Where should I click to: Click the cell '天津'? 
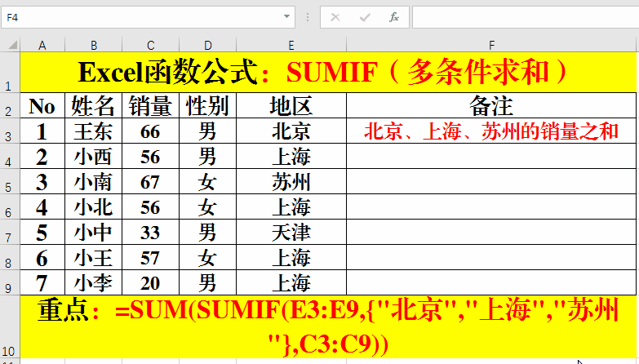[x=291, y=232]
